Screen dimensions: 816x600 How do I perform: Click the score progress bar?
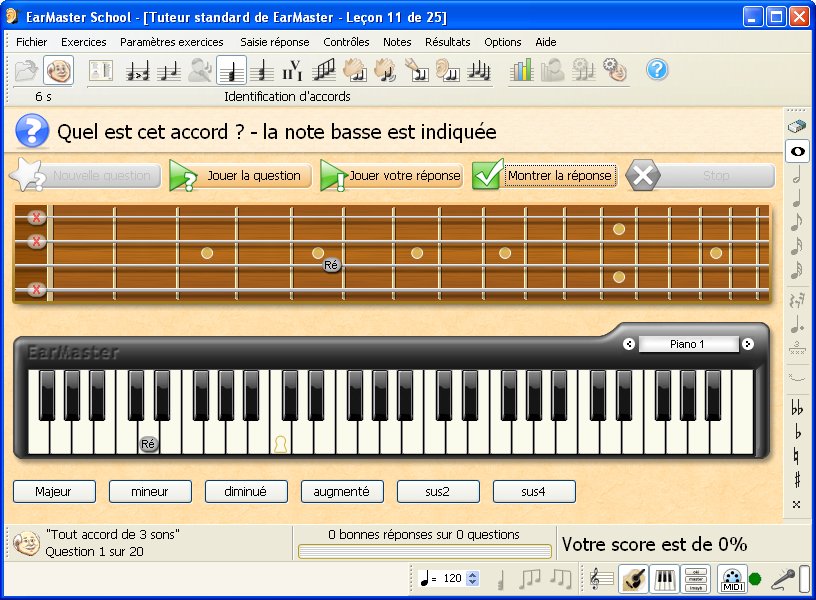[425, 552]
